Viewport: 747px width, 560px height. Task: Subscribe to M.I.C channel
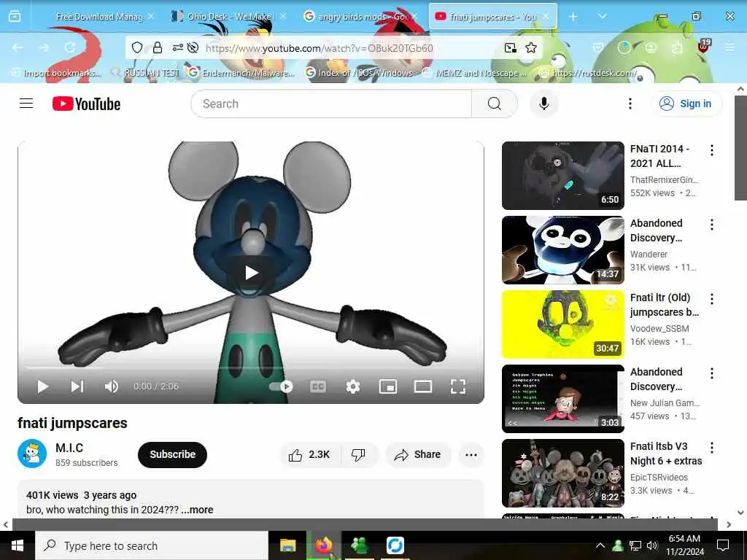(x=172, y=454)
